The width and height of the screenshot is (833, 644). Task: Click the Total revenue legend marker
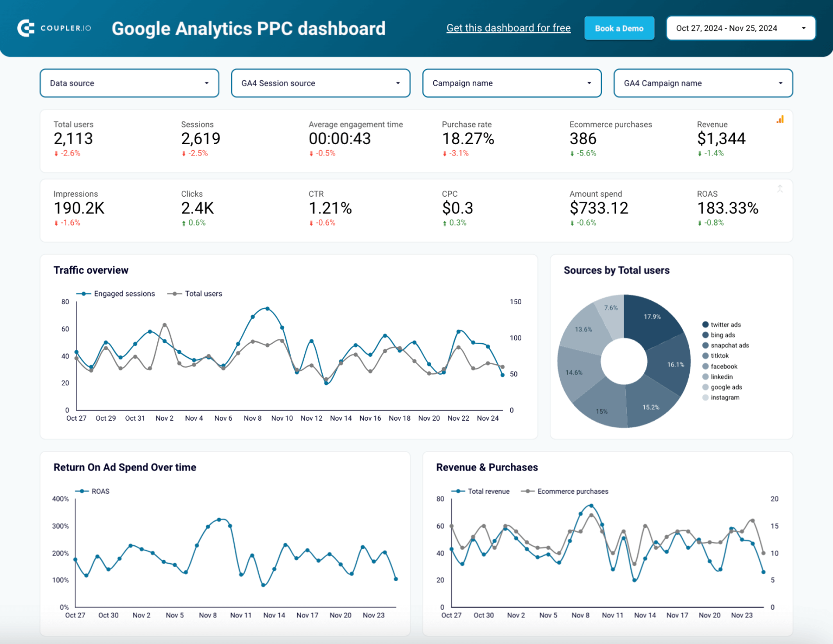459,491
